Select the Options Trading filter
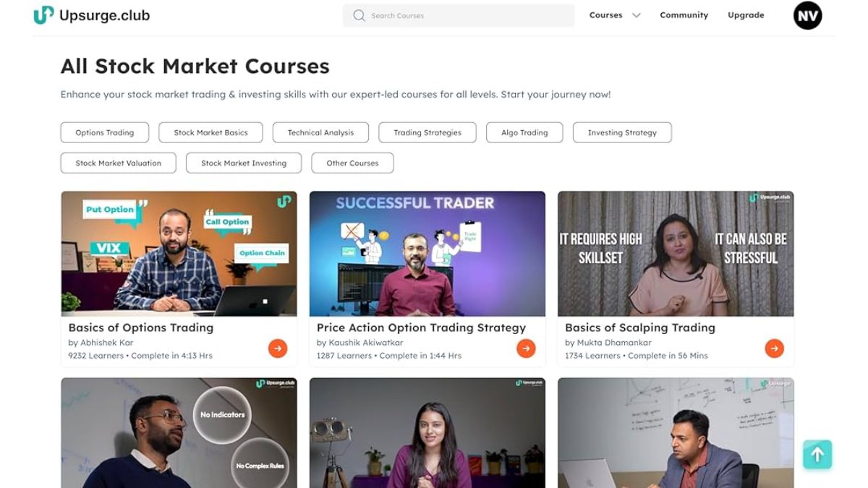 [x=105, y=132]
